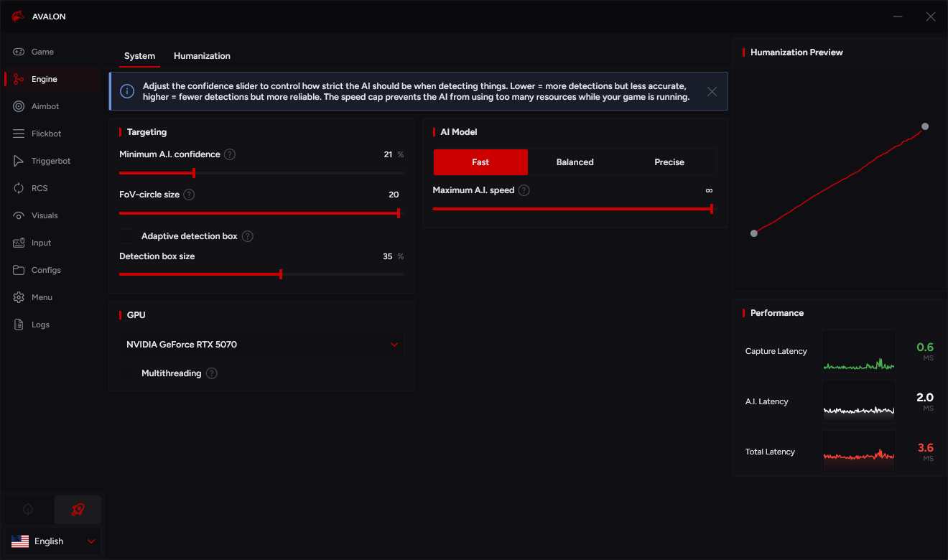948x560 pixels.
Task: Click the Humanization Preview heading
Action: point(796,52)
